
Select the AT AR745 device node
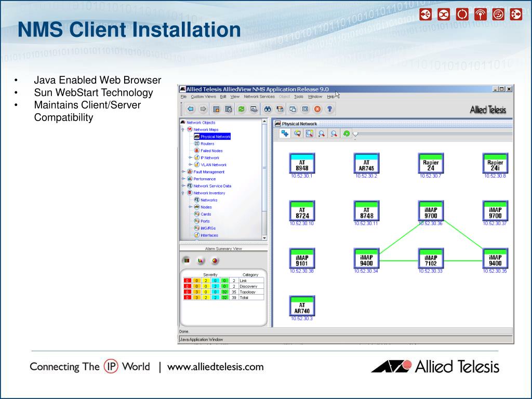pos(366,164)
